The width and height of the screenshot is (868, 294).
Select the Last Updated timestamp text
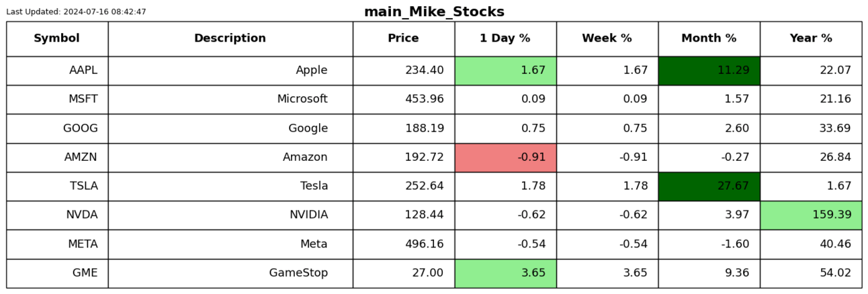(76, 12)
